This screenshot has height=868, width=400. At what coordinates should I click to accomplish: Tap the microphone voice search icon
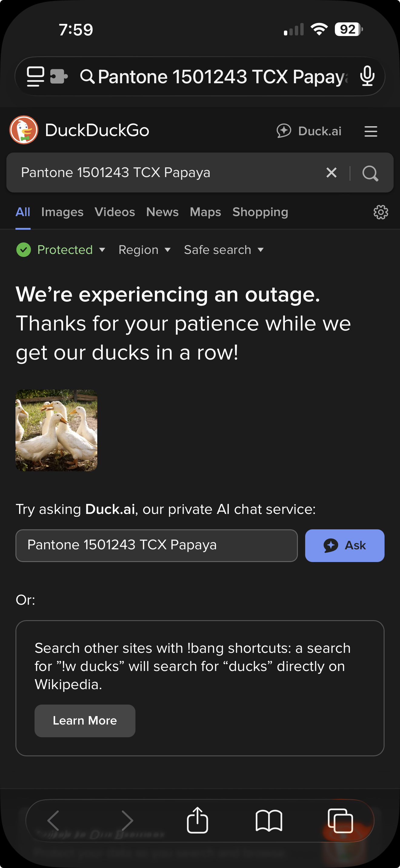click(367, 76)
